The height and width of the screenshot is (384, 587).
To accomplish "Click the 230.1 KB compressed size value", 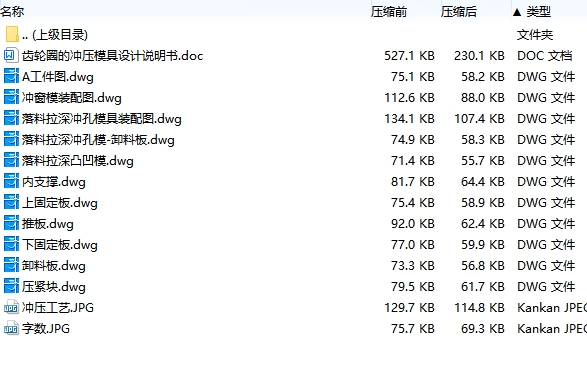I will 479,56.
